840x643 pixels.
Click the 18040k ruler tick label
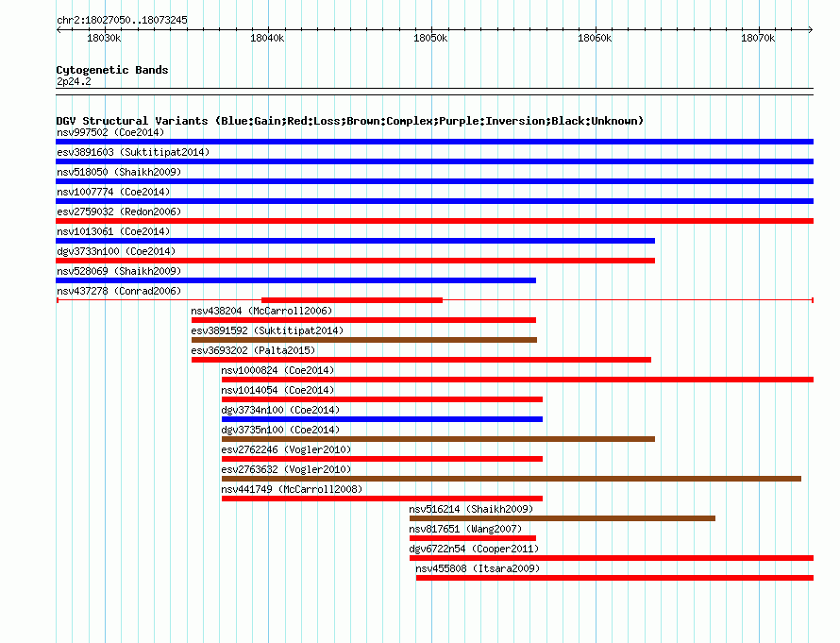[x=267, y=38]
